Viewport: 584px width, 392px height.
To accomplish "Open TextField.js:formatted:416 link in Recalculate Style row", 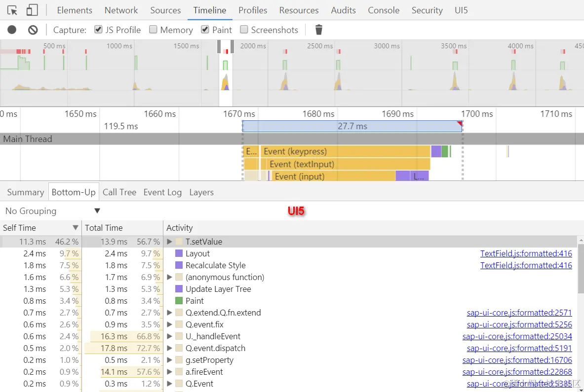I will click(526, 265).
